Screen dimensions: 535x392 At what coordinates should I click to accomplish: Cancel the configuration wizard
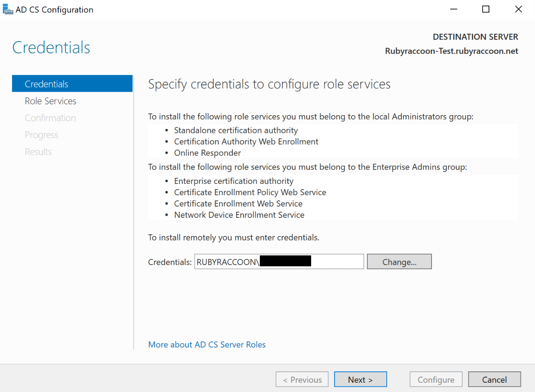tap(494, 379)
